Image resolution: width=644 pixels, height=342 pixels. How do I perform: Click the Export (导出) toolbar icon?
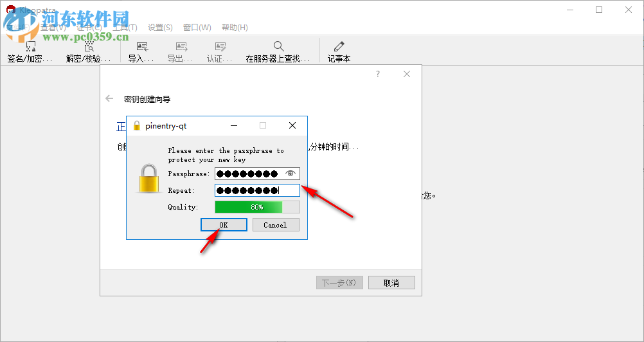tap(181, 46)
